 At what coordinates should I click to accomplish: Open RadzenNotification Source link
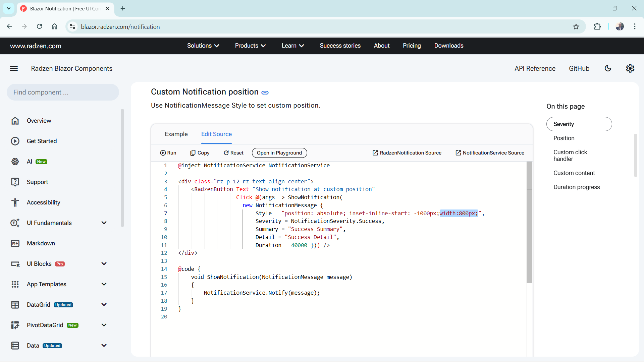click(407, 153)
